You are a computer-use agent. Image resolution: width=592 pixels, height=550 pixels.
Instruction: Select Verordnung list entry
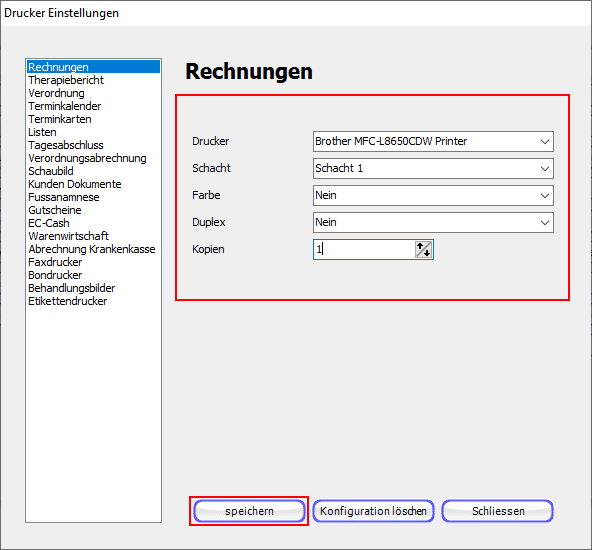pos(56,93)
